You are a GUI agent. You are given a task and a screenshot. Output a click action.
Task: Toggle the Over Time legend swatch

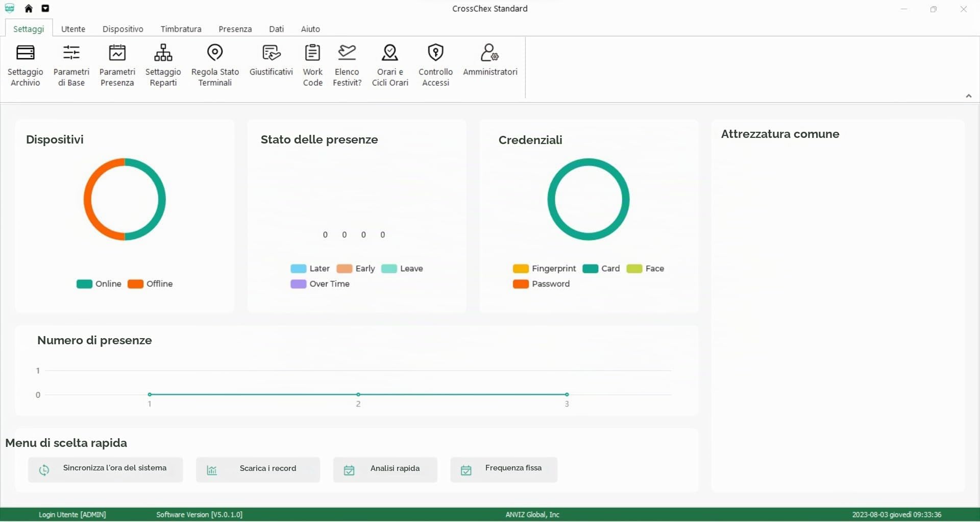pos(298,284)
